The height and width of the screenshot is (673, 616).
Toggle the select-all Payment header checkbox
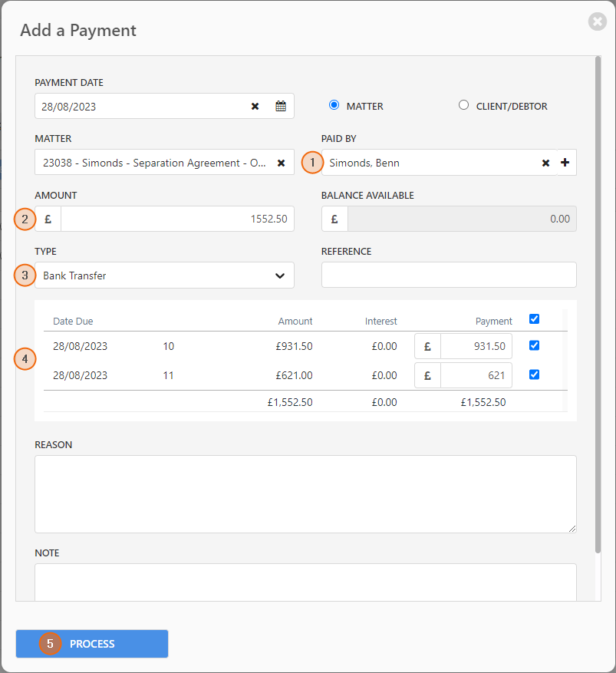pos(534,319)
